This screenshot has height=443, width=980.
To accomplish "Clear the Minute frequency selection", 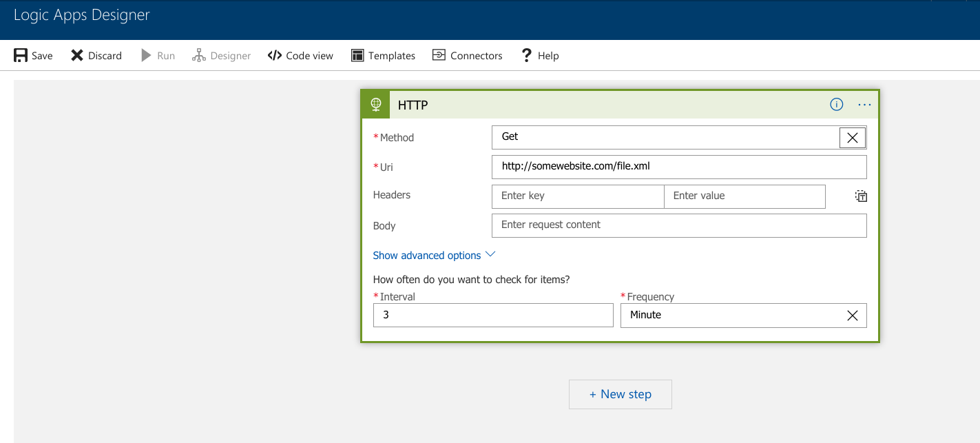I will [x=852, y=316].
